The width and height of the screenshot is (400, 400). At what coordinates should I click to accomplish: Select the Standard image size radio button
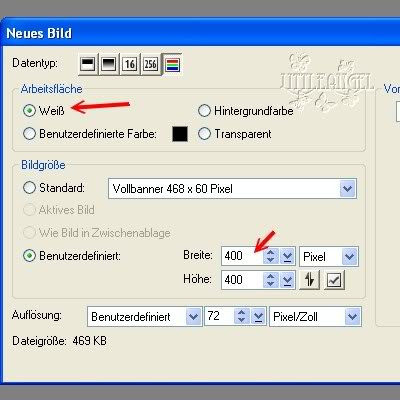[x=29, y=187]
